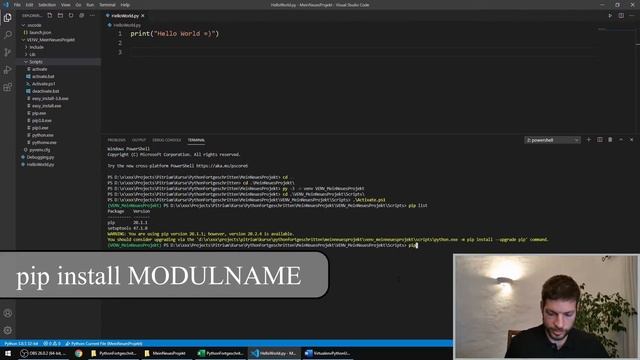Switch to the Output panel tab

pos(139,140)
